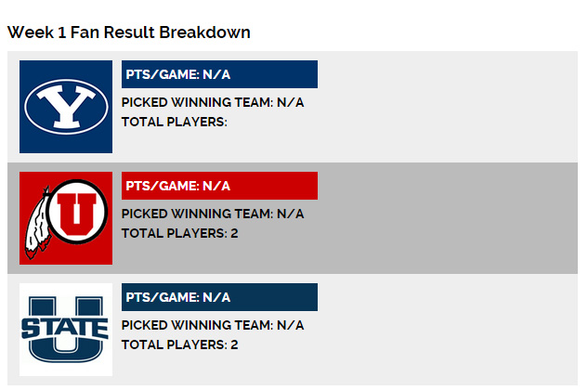Click the Week 1 Fan Result Breakdown heading
588x390 pixels.
pos(129,32)
